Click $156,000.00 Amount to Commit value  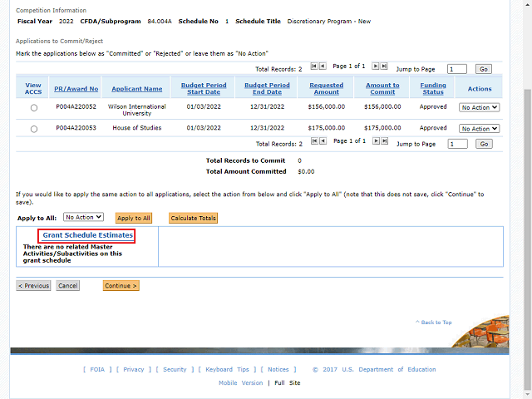tap(382, 107)
